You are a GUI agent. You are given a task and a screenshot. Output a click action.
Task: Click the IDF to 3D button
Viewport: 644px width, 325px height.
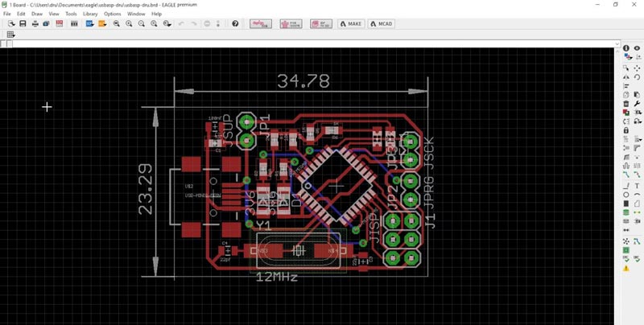coord(321,24)
